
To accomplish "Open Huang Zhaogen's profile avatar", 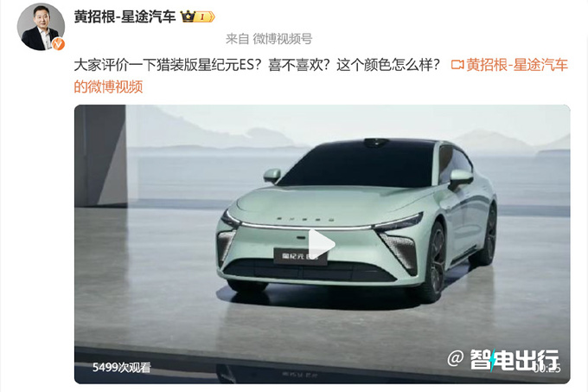I will click(41, 27).
